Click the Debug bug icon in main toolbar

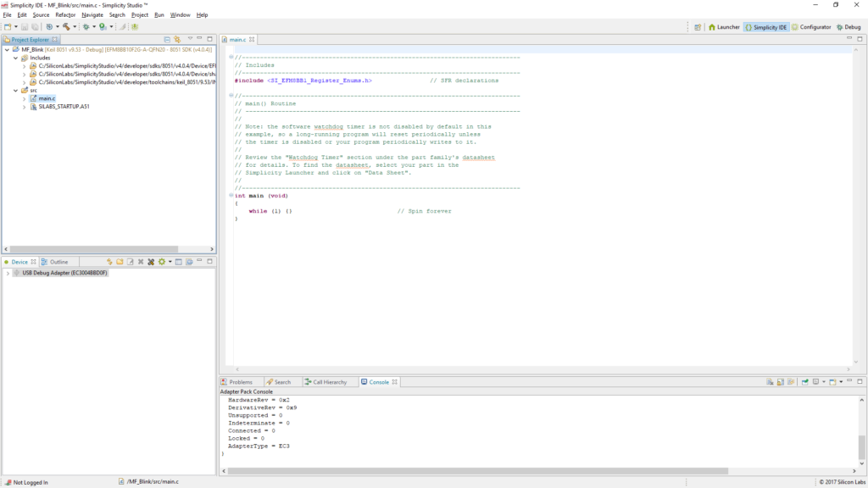pos(85,27)
